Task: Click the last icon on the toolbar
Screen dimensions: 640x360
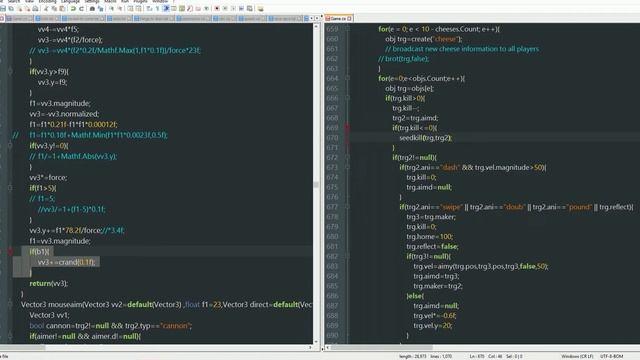Action: coord(260,9)
